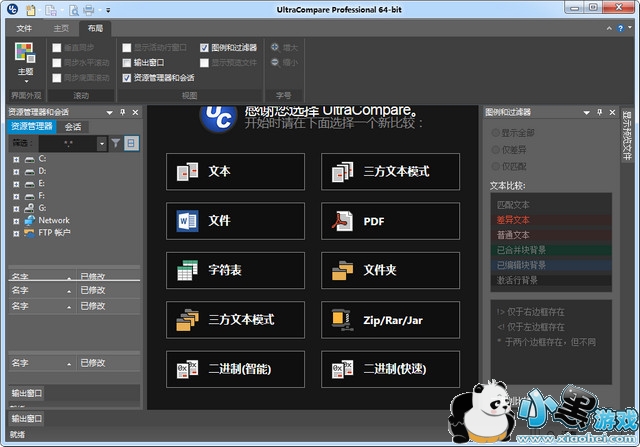Expand the FTP 帐户 tree node
Screen dimensions: 640x447
(16, 232)
